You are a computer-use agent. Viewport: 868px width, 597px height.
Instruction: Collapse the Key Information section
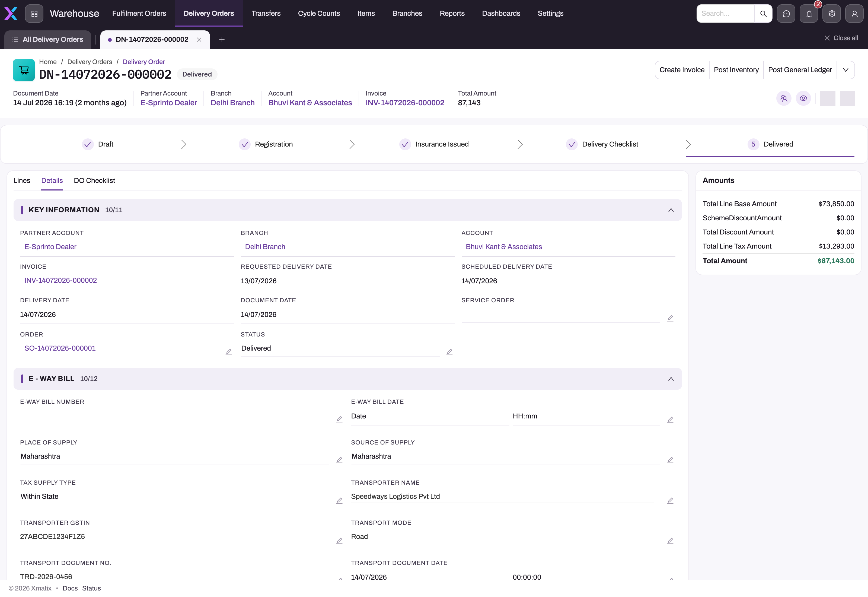pos(671,210)
